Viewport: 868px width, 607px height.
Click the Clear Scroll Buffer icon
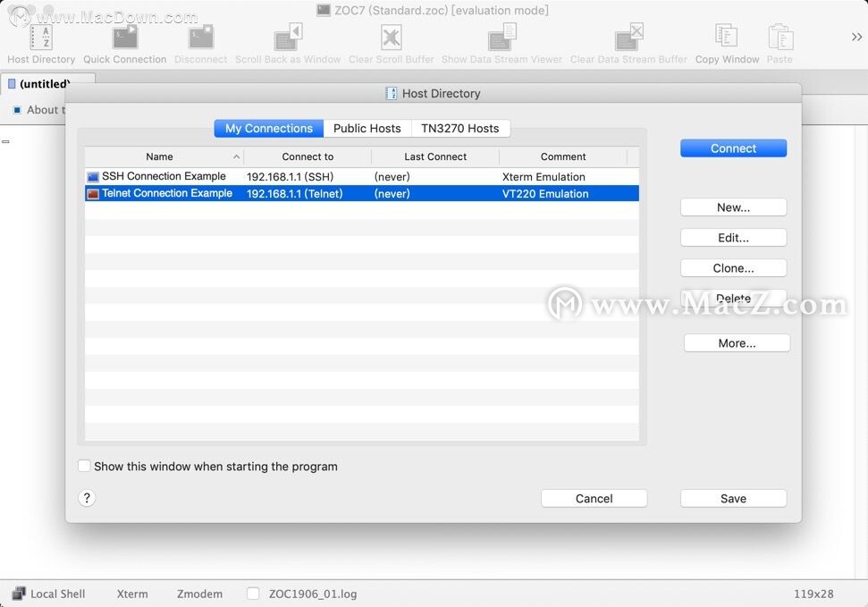tap(392, 38)
